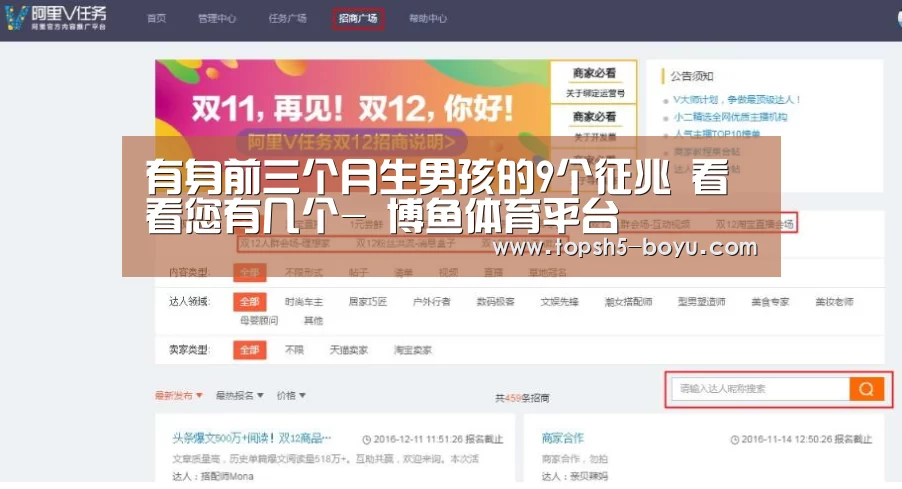Select 全部 in the 卖家类型 filter
The width and height of the screenshot is (902, 489).
250,350
